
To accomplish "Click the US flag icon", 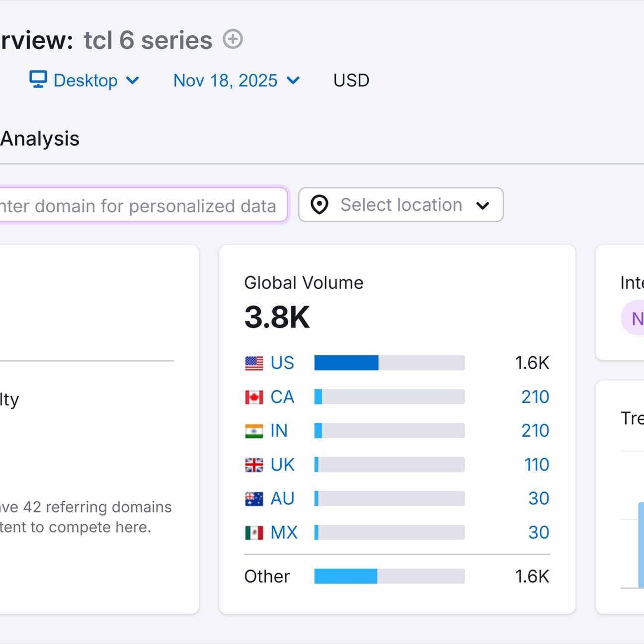I will click(254, 363).
